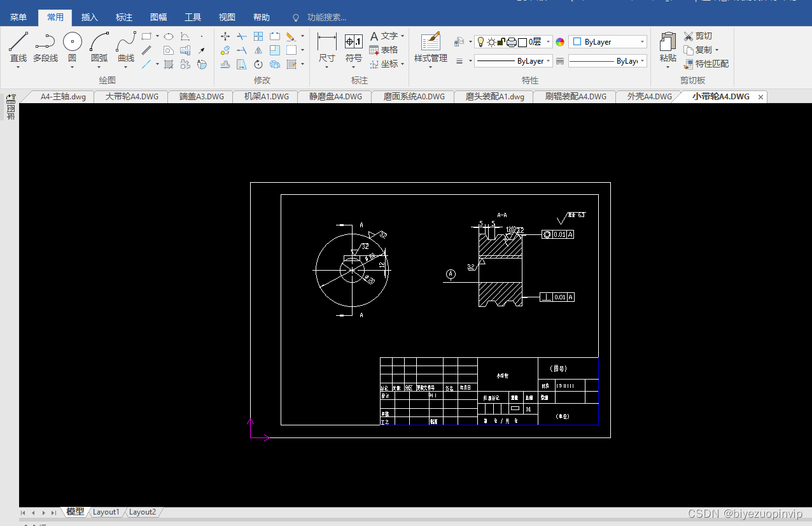Click the 图库 library sidebar button
The width and height of the screenshot is (812, 526).
11,108
